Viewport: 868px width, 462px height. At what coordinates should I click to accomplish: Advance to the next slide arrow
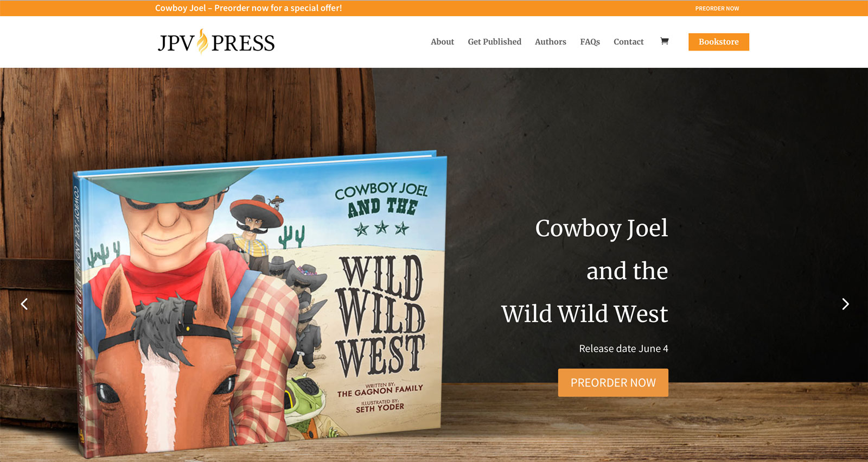845,304
